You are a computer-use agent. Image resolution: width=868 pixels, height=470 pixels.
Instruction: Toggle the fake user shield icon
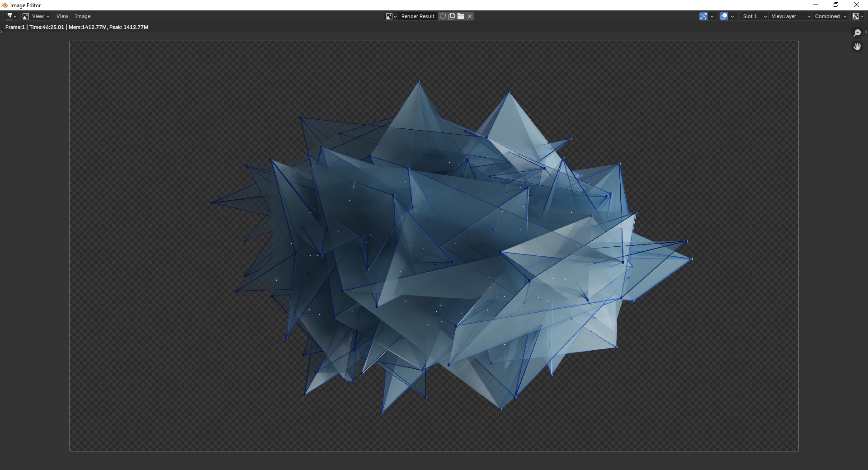(x=443, y=16)
